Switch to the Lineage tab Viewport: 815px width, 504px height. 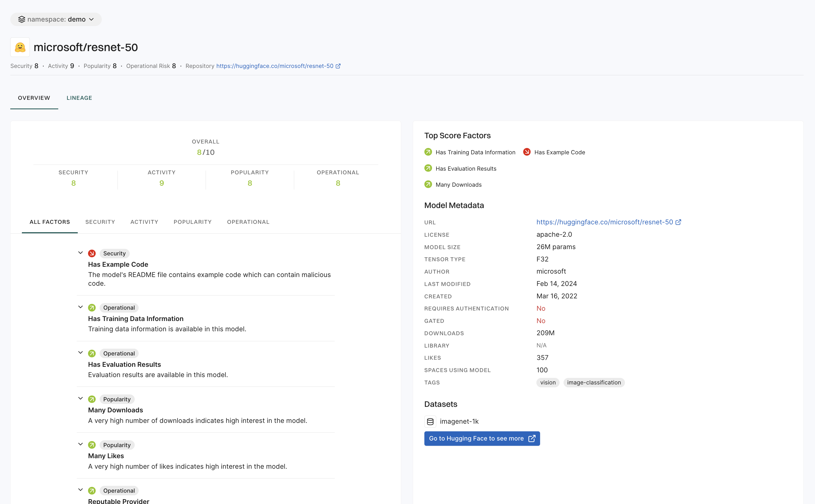point(79,98)
